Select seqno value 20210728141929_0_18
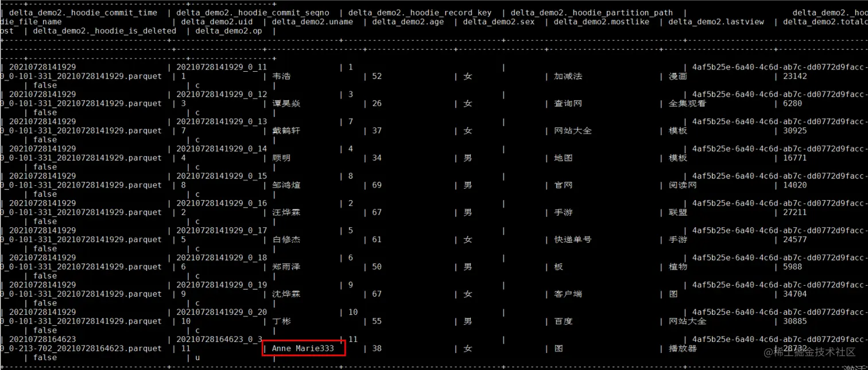 click(x=222, y=258)
